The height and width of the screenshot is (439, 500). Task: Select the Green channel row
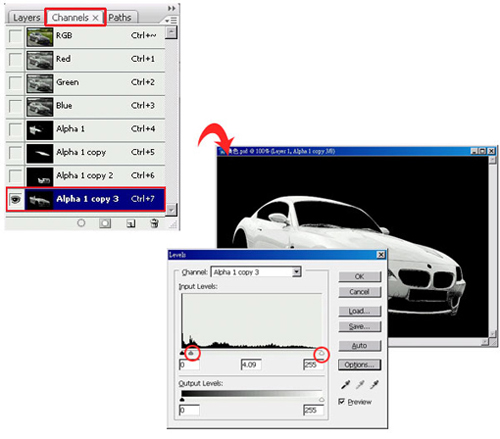[x=85, y=83]
